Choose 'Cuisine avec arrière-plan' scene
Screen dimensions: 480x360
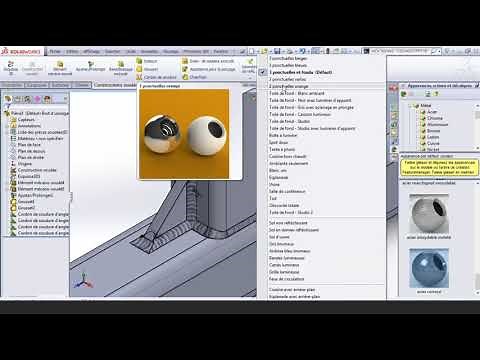292,289
